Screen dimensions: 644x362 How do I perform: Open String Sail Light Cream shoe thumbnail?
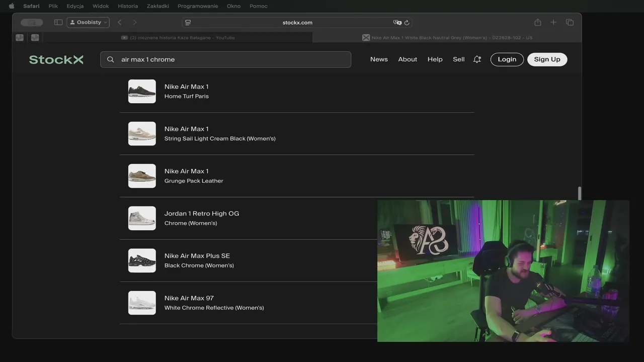pyautogui.click(x=142, y=134)
